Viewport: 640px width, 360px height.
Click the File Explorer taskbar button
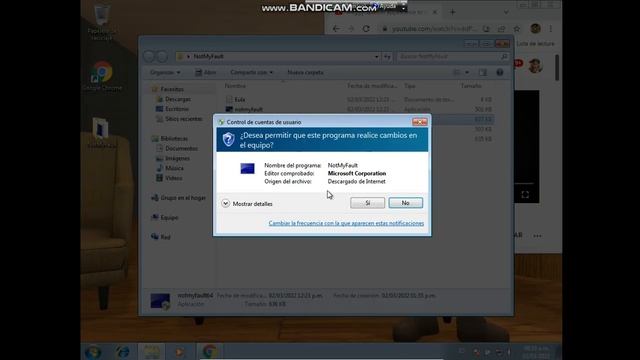[x=151, y=352]
